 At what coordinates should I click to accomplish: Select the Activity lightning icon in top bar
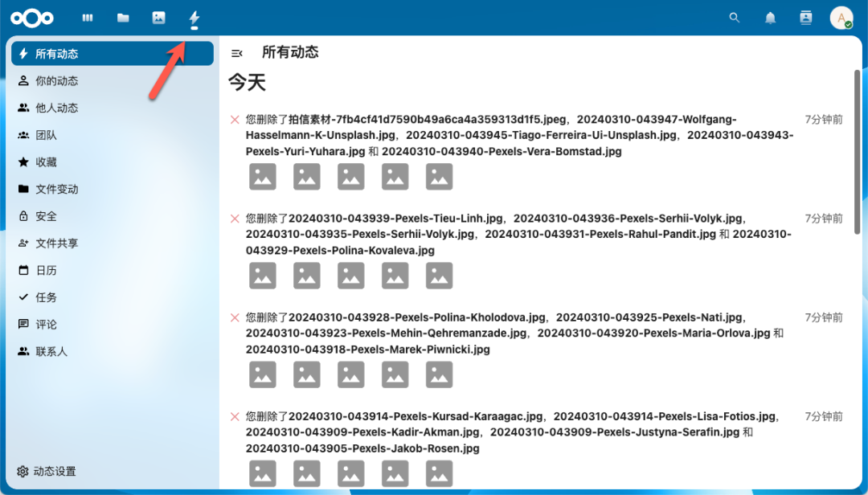point(194,17)
